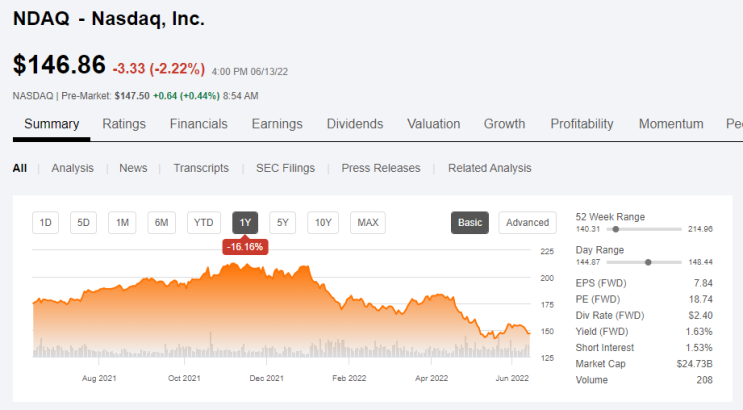
Task: Toggle the Basic chart mode
Action: click(x=470, y=223)
